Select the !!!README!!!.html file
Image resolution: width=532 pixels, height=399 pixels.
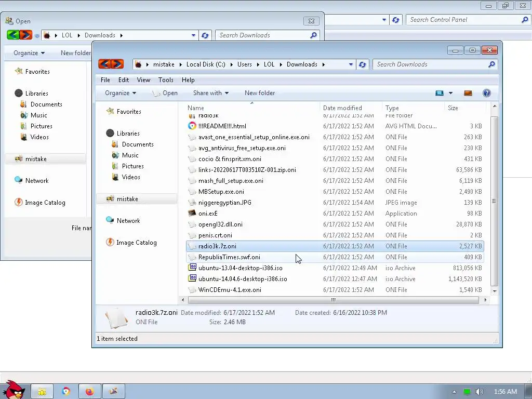335,126
